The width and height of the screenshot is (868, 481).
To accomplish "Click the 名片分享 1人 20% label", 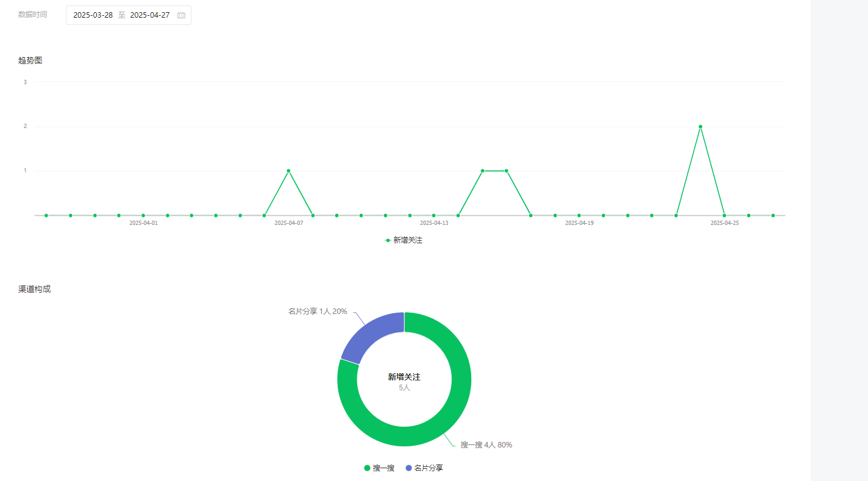I will (x=318, y=312).
